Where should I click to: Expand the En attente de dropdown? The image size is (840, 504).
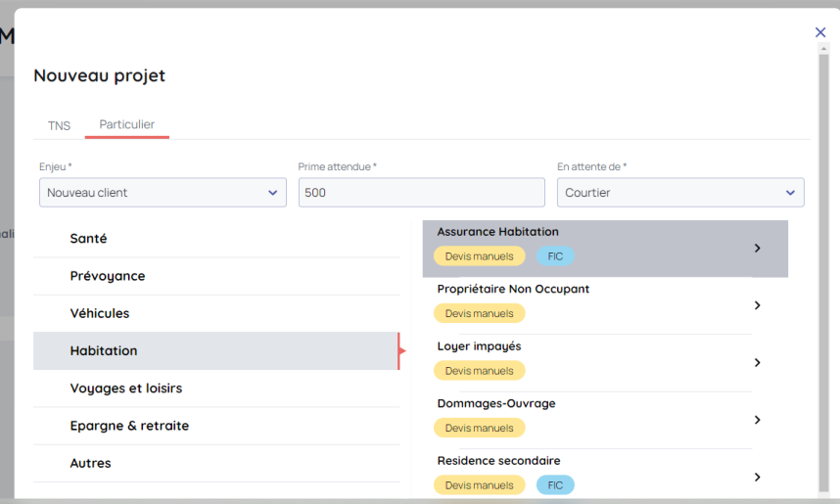pyautogui.click(x=680, y=193)
